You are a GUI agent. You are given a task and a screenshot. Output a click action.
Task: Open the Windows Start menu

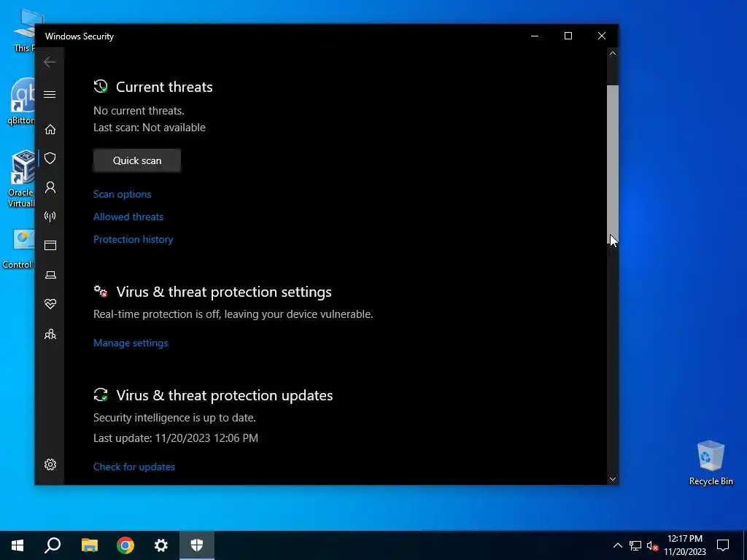(18, 545)
